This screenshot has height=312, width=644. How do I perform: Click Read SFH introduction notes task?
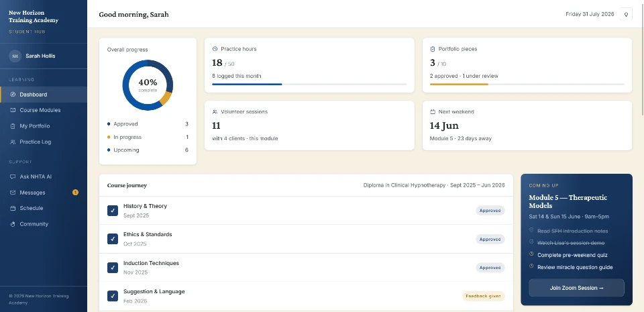pyautogui.click(x=572, y=231)
